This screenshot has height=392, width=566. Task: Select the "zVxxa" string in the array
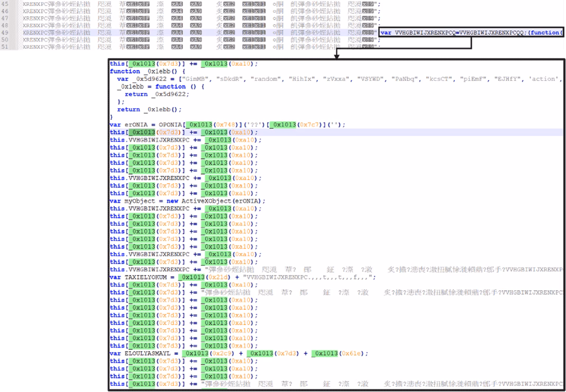pos(335,79)
